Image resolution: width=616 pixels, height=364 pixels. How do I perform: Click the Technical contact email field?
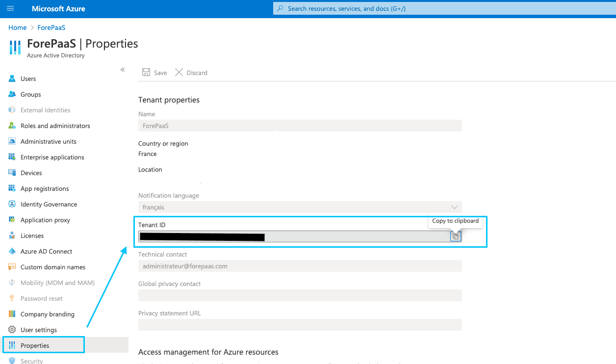(x=300, y=266)
